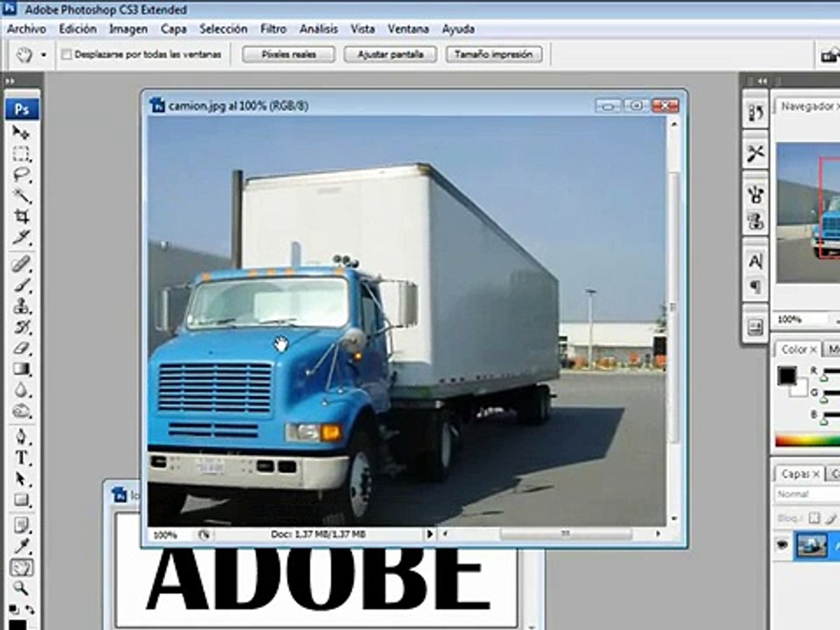Open Hand tool preset picker arrow
Viewport: 840px width, 630px height.
[x=44, y=55]
